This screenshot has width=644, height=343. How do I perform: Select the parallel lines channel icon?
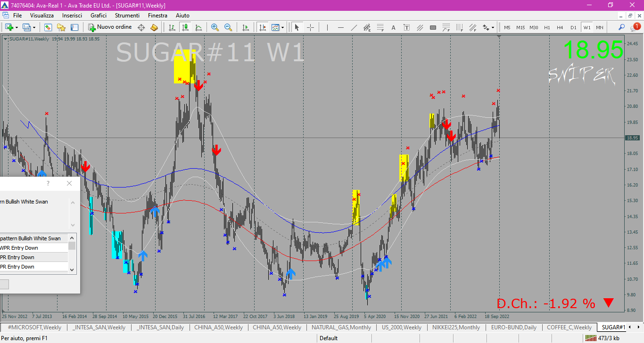point(420,27)
